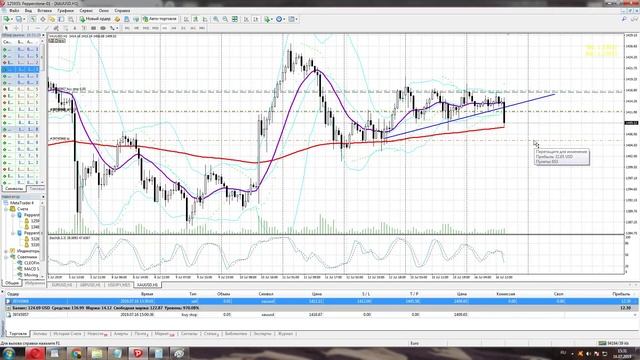Image resolution: width=640 pixels, height=360 pixels.
Task: Select the vertical line tool
Action: coord(28,28)
